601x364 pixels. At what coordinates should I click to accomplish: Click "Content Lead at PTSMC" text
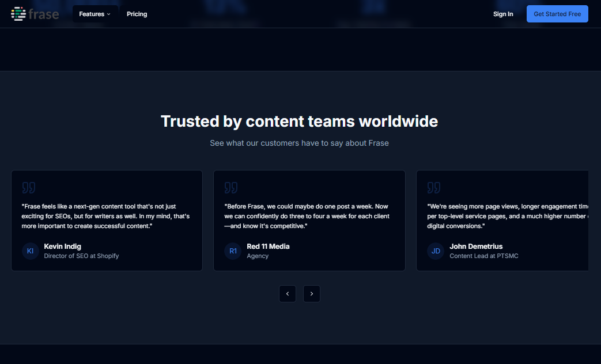coord(483,256)
